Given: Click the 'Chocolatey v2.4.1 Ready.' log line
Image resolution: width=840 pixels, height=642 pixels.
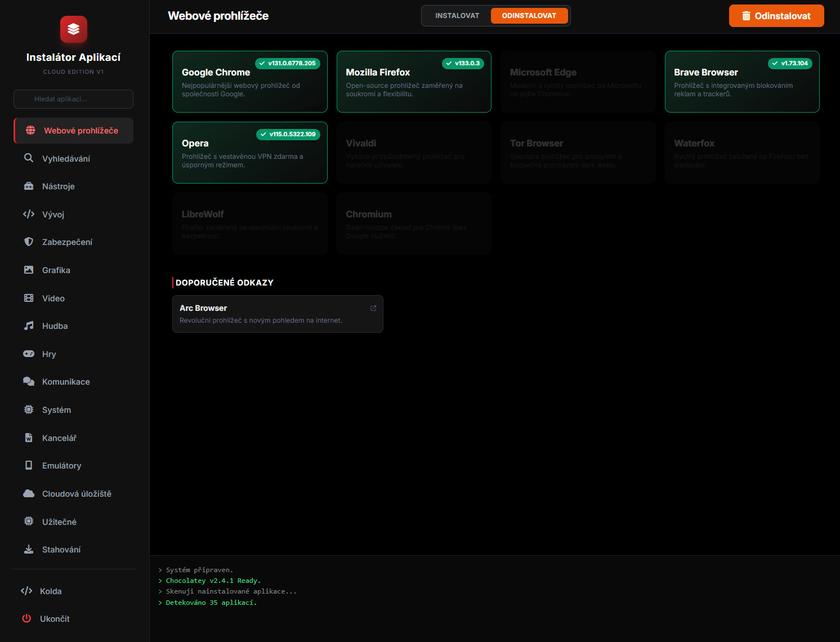Looking at the screenshot, I should (x=209, y=581).
